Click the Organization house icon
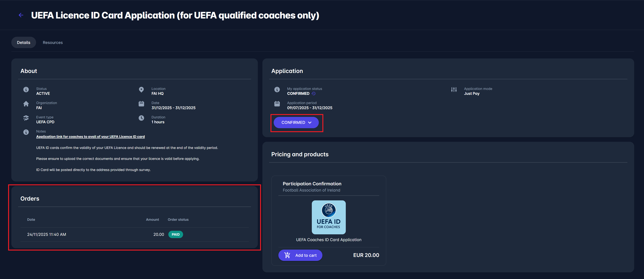 point(26,104)
